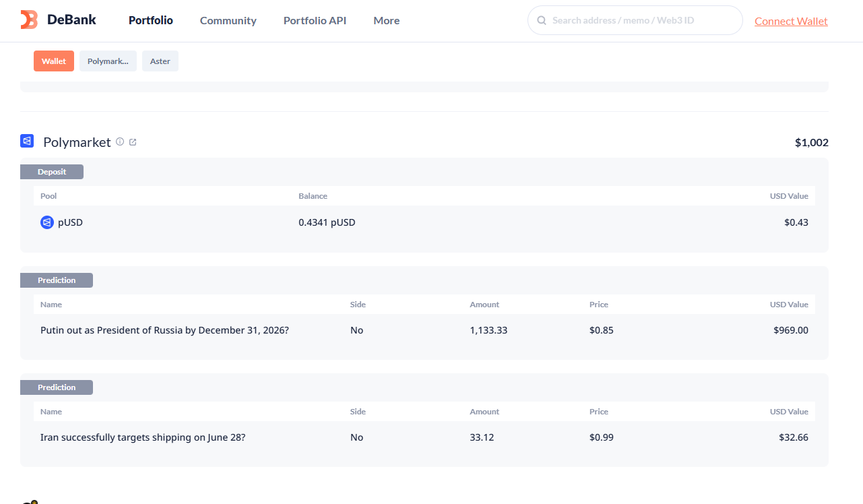Open the Community menu item

point(228,21)
